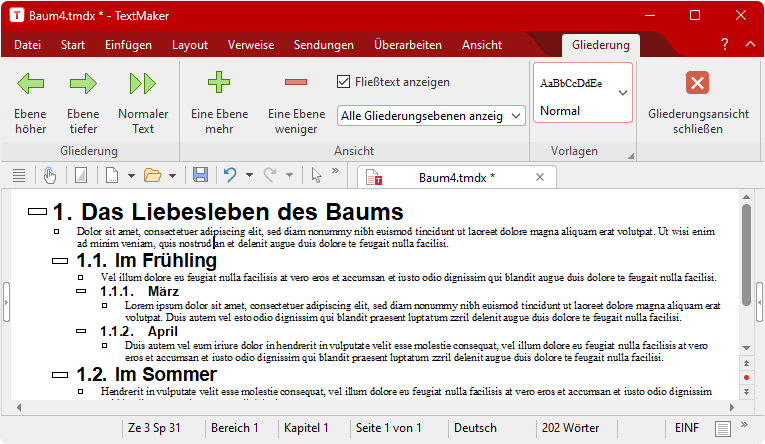This screenshot has height=444, width=765.
Task: Open the Einfügen ribbon tab
Action: click(128, 45)
